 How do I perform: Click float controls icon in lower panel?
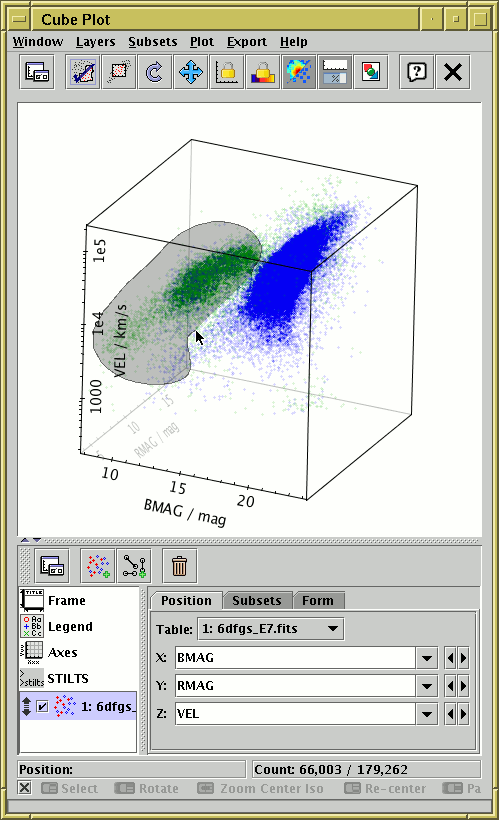[52, 566]
